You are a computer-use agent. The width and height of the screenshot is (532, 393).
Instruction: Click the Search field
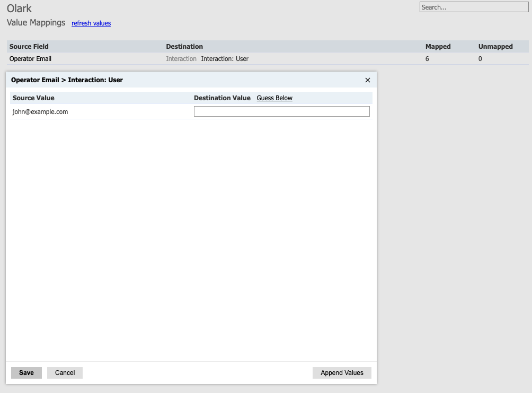point(473,7)
